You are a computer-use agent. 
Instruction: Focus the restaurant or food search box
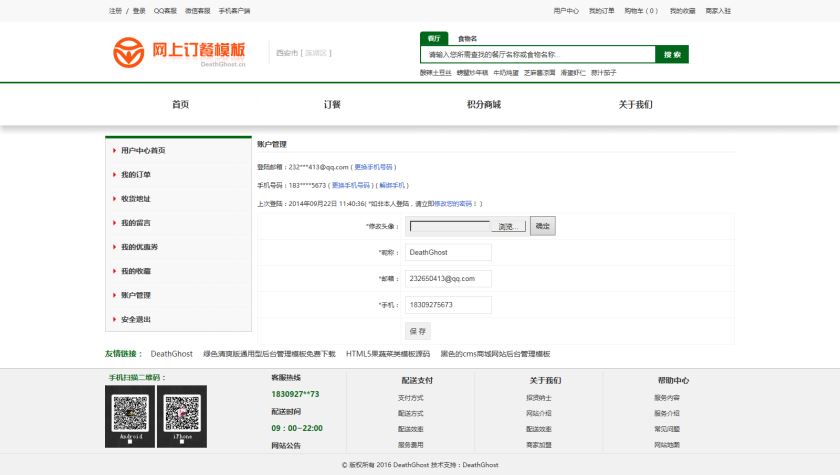click(538, 54)
